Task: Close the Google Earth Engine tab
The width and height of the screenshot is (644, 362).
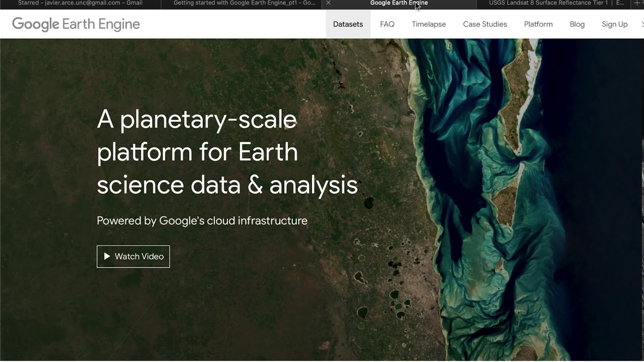Action: click(x=329, y=3)
